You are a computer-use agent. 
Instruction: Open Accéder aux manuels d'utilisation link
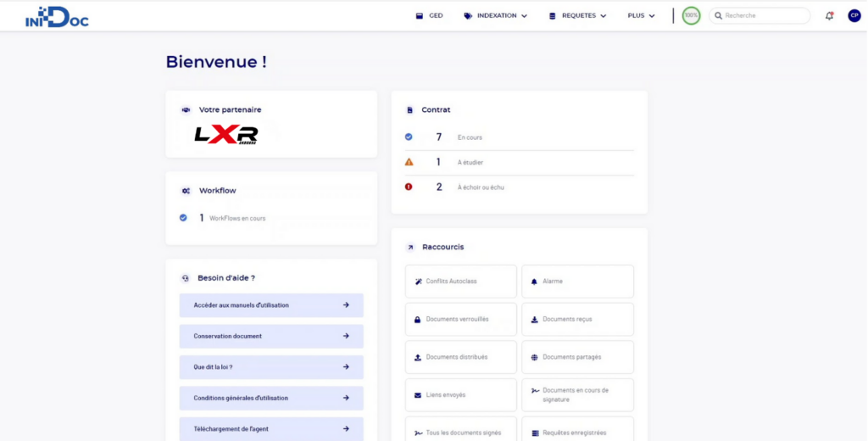point(271,305)
